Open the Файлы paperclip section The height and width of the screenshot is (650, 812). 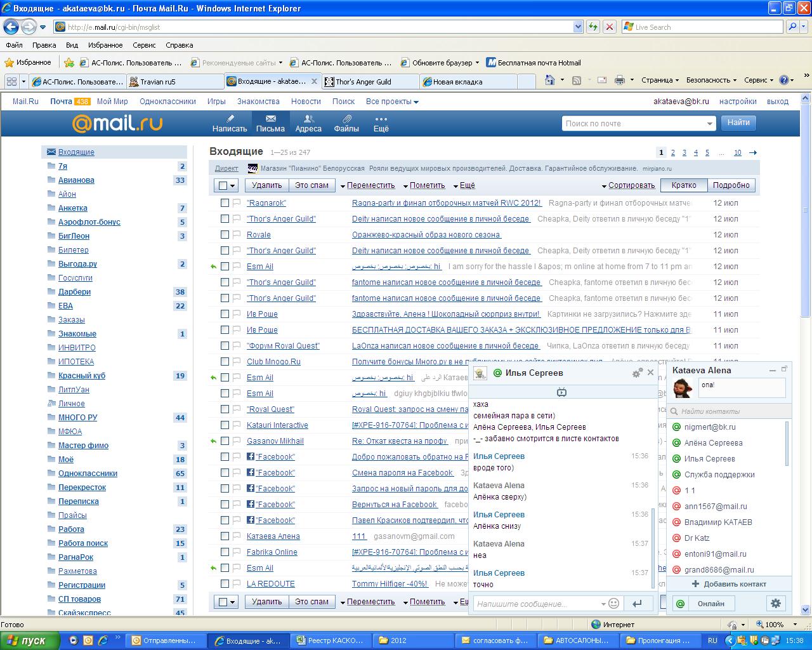[346, 123]
